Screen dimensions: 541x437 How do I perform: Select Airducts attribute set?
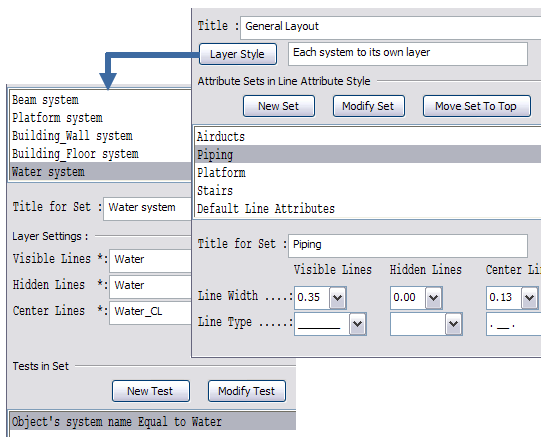(x=368, y=137)
